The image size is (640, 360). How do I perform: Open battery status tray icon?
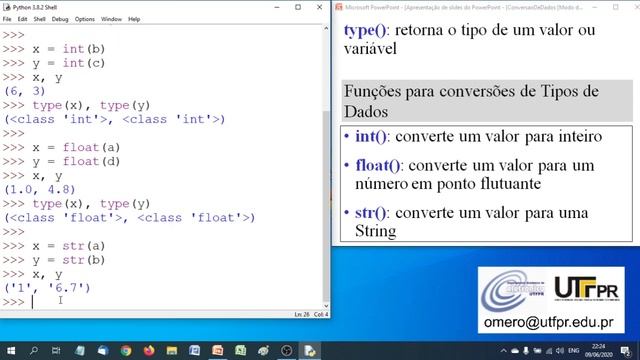coord(538,351)
